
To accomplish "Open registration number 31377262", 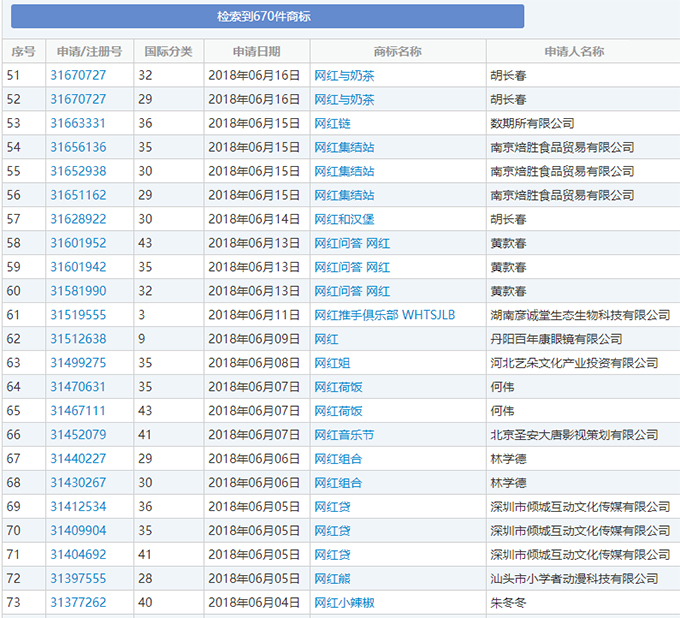I will (78, 602).
